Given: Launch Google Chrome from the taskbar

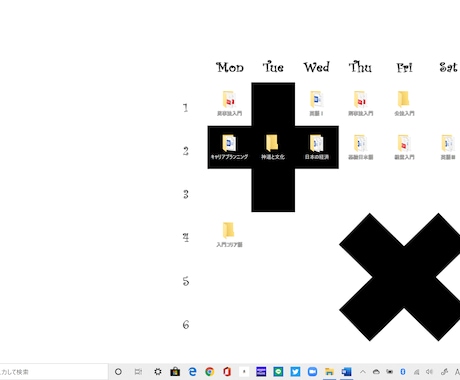Looking at the screenshot, I should (210, 372).
